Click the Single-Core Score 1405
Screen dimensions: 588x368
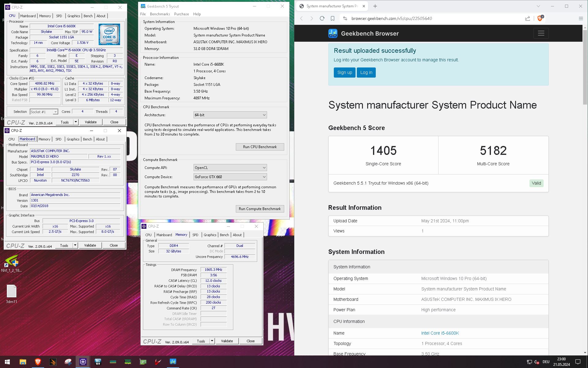[383, 151]
